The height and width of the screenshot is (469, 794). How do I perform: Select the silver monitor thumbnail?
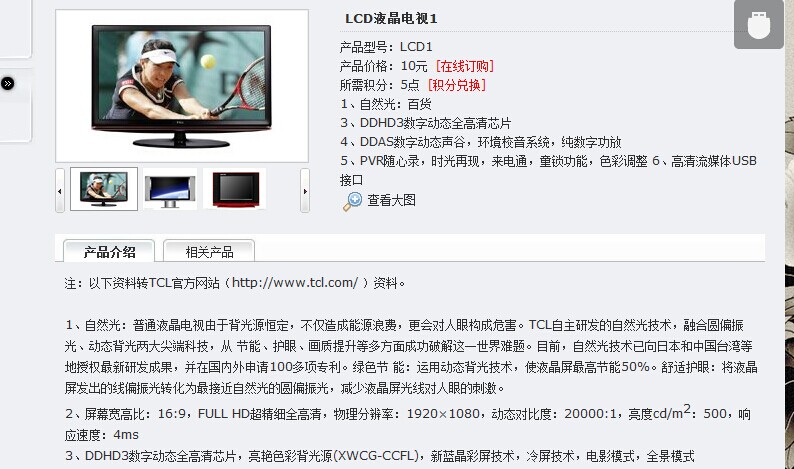[170, 189]
